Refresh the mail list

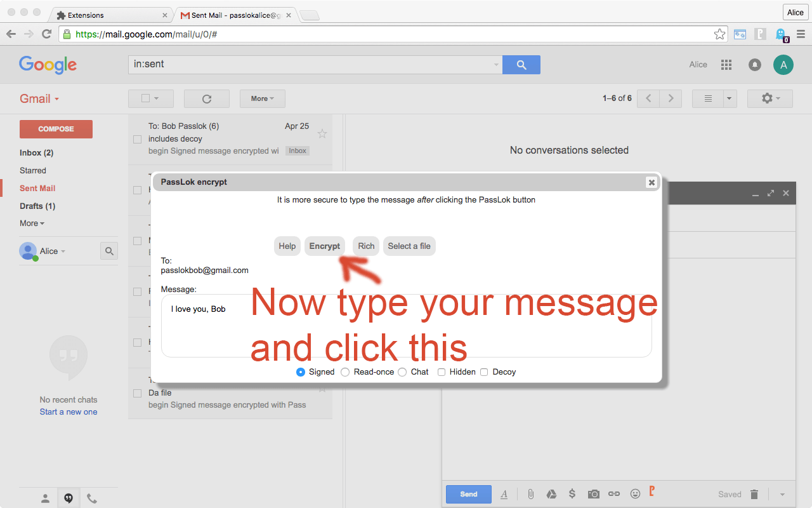tap(207, 98)
